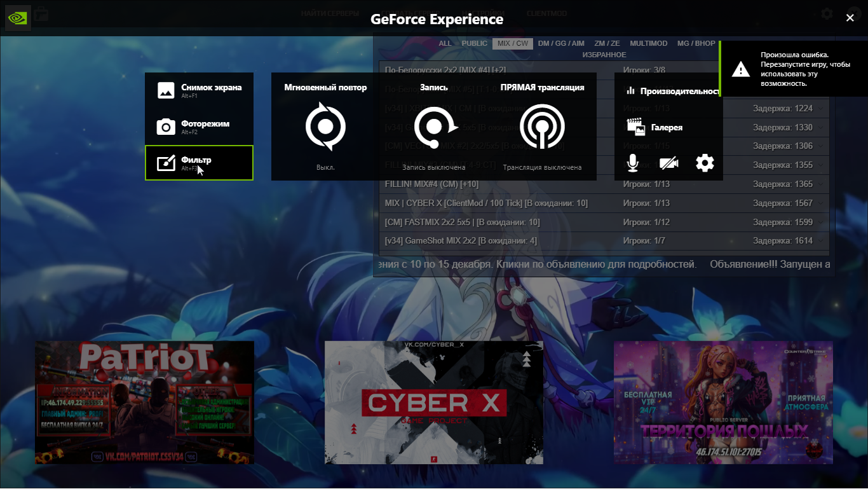Viewport: 868px width, 489px height.
Task: Expand the [CM] FASTMIX row chevron
Action: pos(822,222)
